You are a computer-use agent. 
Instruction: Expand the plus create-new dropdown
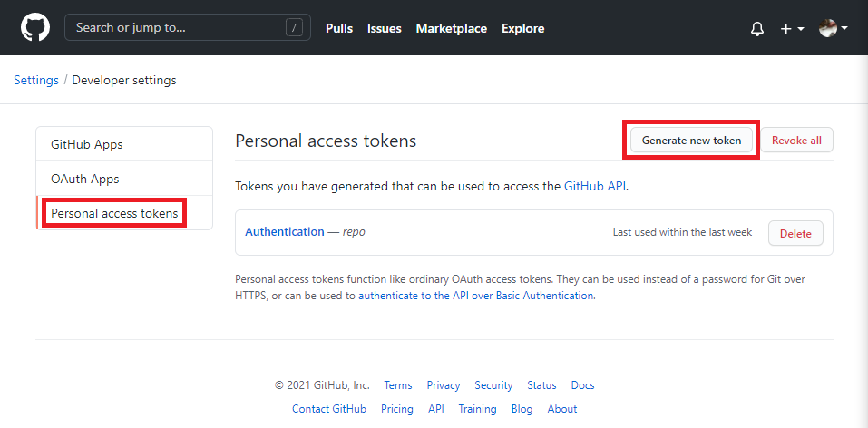coord(792,28)
